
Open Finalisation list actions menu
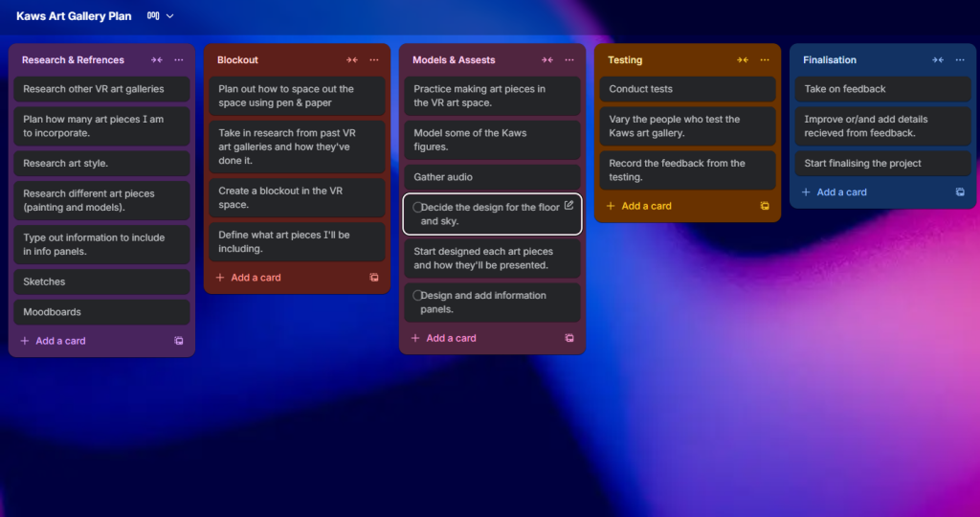(x=959, y=60)
